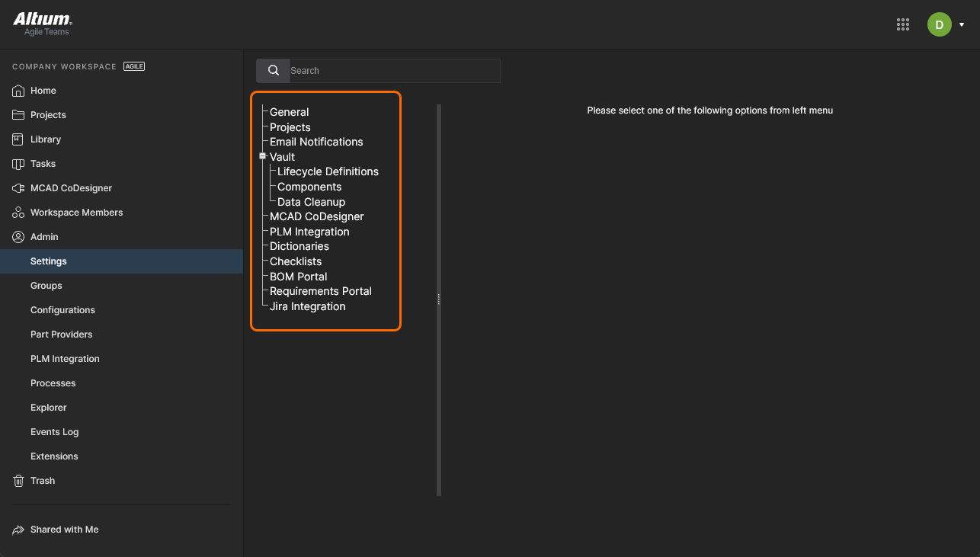Click the Tasks board icon

18,164
